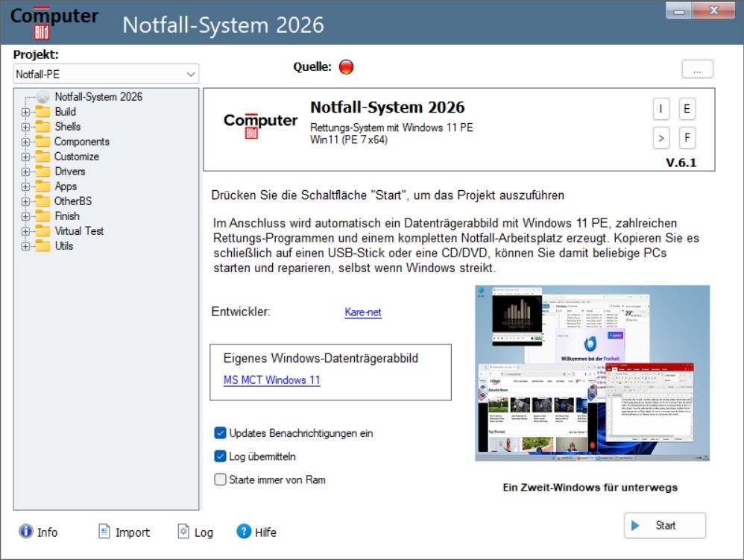Expand the Utils tree node

coord(25,246)
